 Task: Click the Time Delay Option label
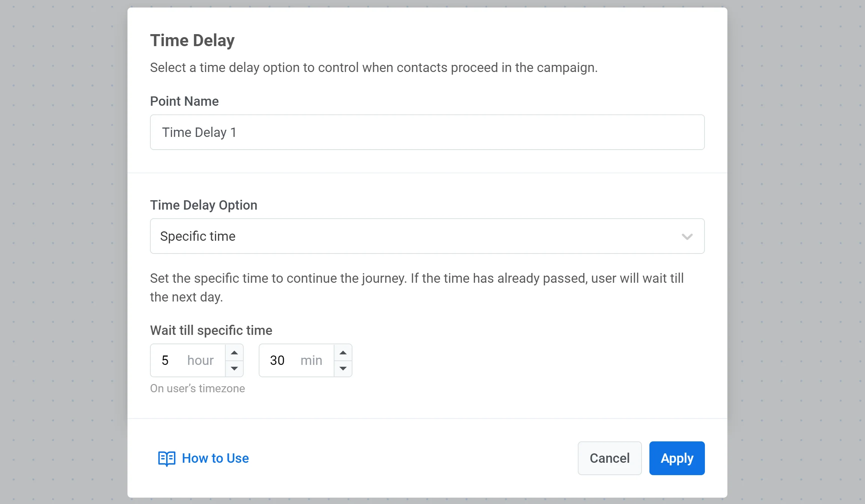(204, 205)
